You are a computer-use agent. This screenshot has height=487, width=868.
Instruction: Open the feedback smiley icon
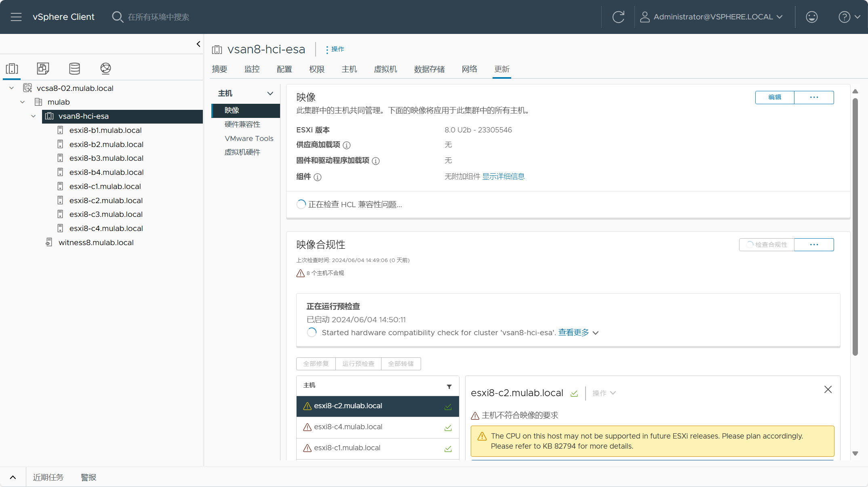(811, 17)
